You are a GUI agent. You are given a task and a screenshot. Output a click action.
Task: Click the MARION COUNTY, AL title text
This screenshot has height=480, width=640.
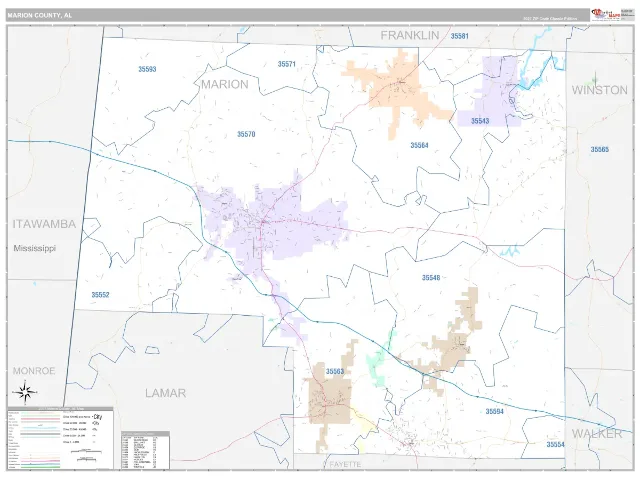(40, 16)
